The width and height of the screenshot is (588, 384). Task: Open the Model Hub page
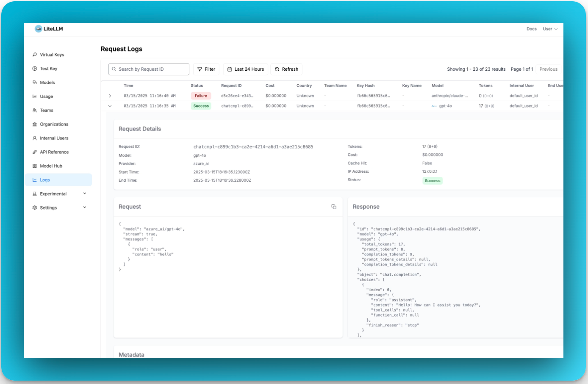click(x=51, y=166)
